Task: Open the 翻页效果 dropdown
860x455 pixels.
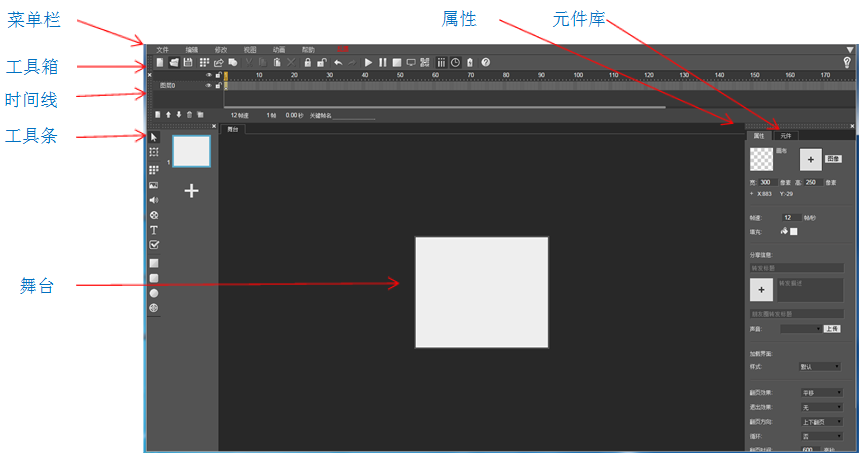Action: tap(821, 393)
